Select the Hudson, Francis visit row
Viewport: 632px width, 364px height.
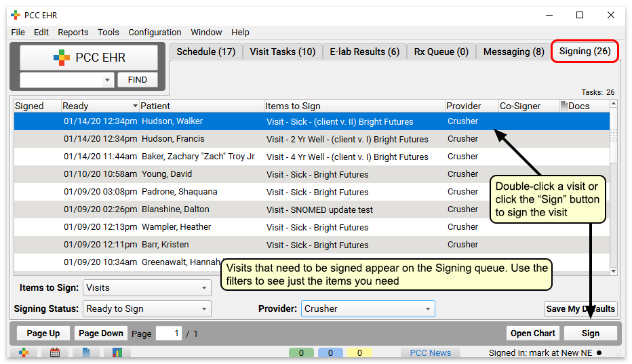pyautogui.click(x=311, y=139)
